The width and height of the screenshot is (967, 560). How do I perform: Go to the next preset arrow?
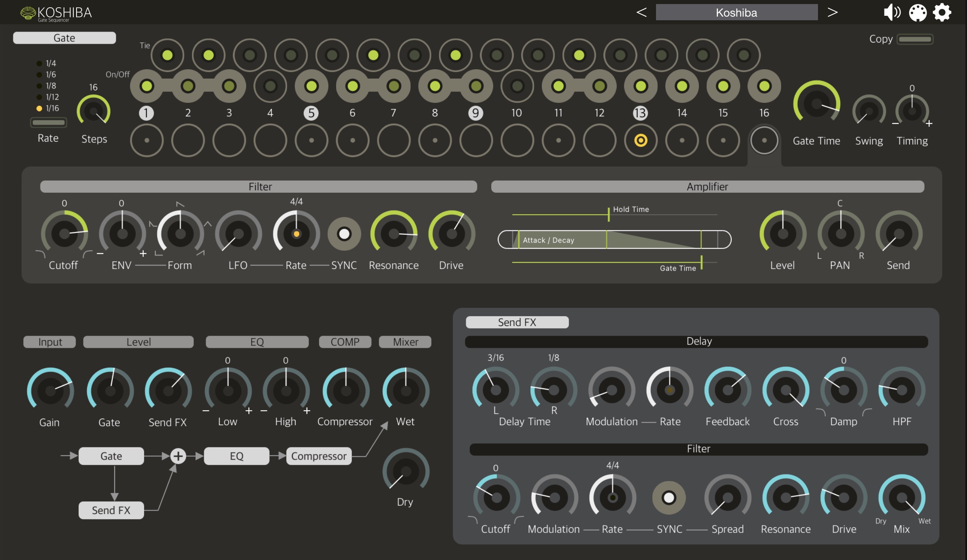832,13
